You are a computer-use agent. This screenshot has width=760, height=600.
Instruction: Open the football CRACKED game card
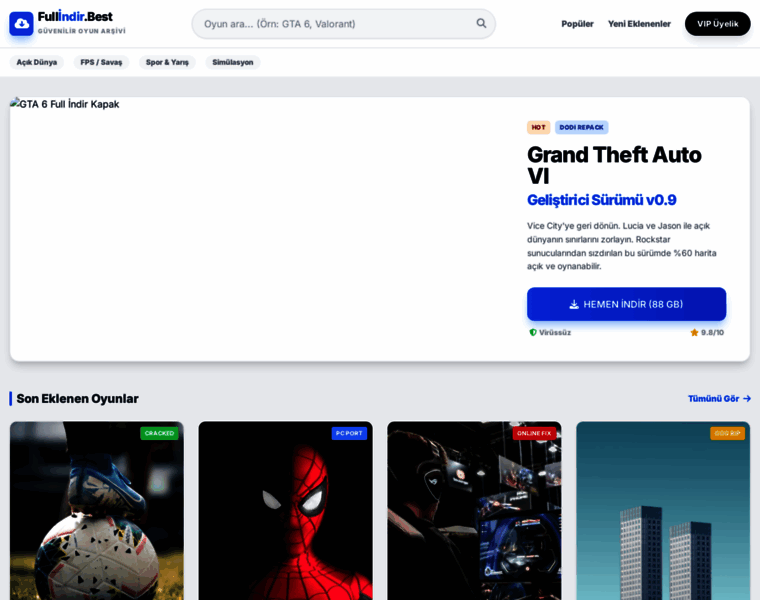97,510
